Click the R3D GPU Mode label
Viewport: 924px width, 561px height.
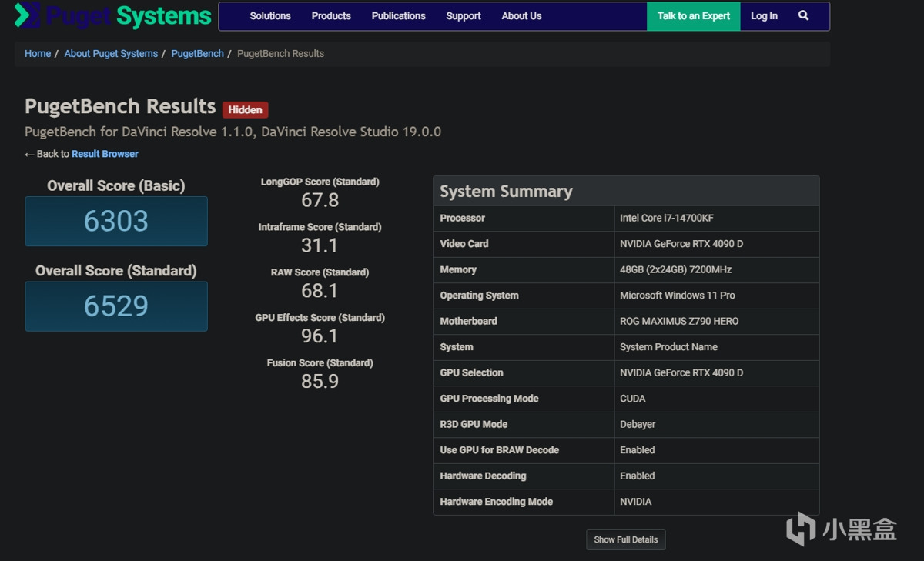[474, 425]
